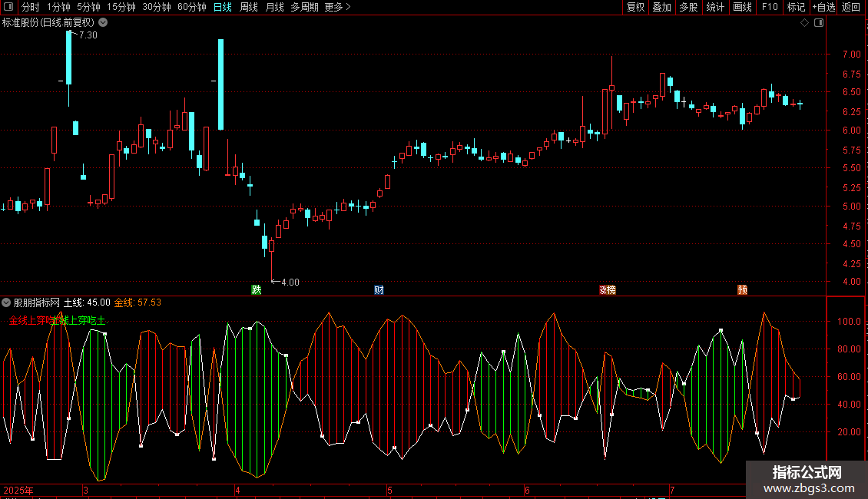Click month 4 on the time axis
868x499 pixels.
[x=237, y=490]
